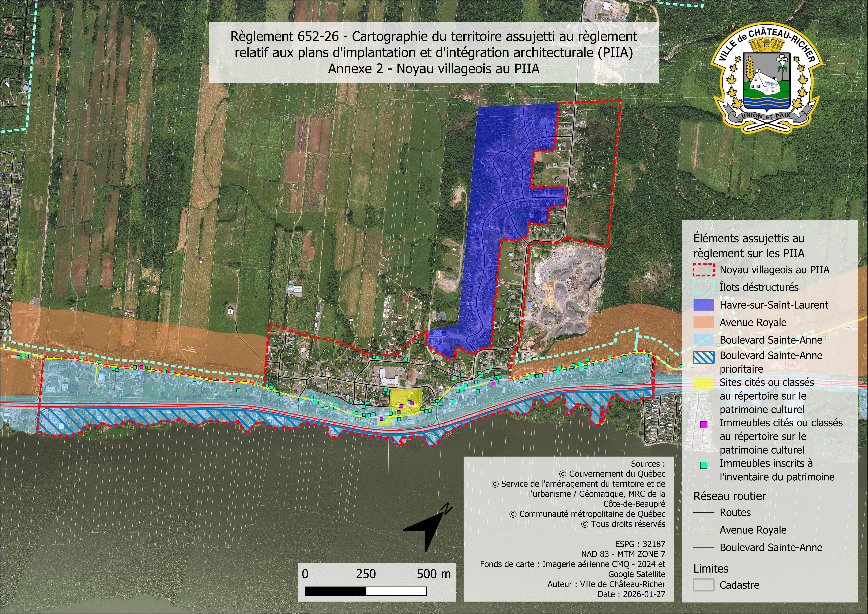Click the grey Cadastre outline symbol in legend
Image resolution: width=868 pixels, height=614 pixels.
pos(703,585)
